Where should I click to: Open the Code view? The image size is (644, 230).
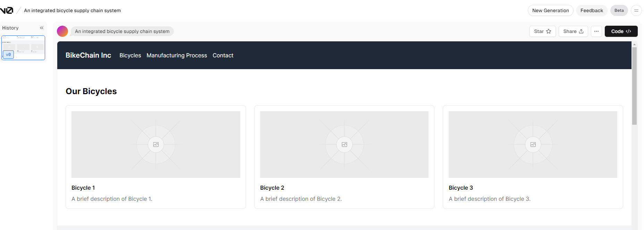pos(621,31)
